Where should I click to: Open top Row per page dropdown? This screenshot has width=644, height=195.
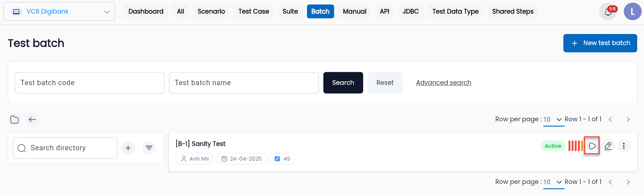tap(553, 120)
